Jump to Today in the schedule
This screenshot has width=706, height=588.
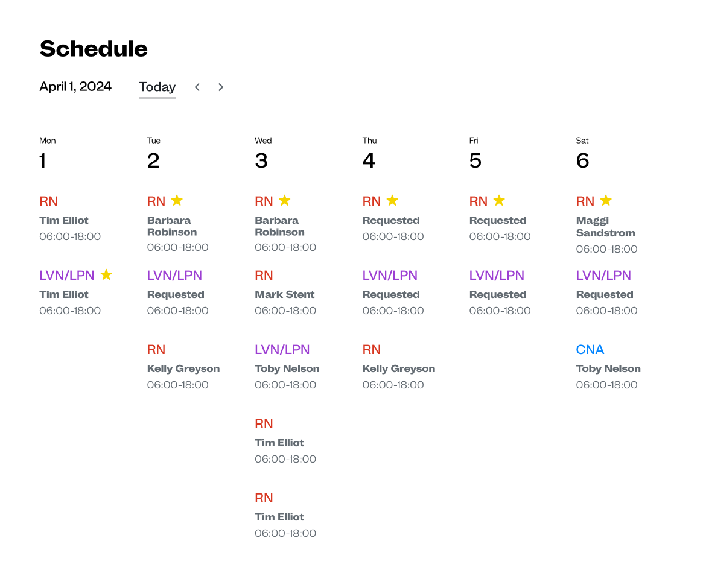[157, 87]
